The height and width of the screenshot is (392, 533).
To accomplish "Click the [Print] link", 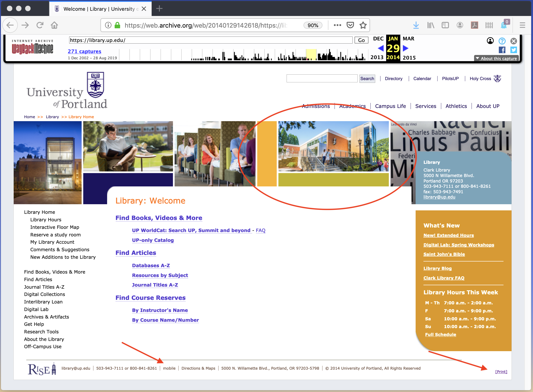I will point(501,372).
